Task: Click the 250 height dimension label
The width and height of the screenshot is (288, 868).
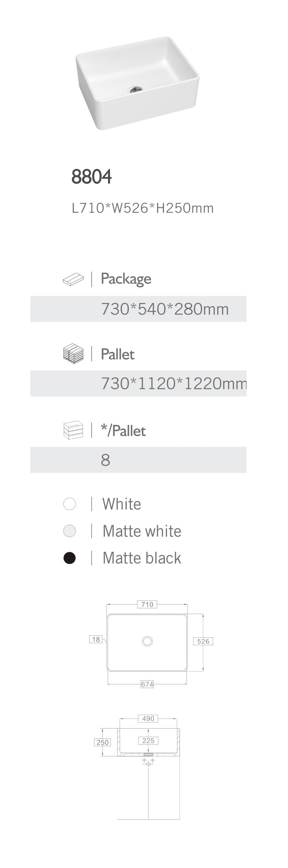Action: coord(103,742)
